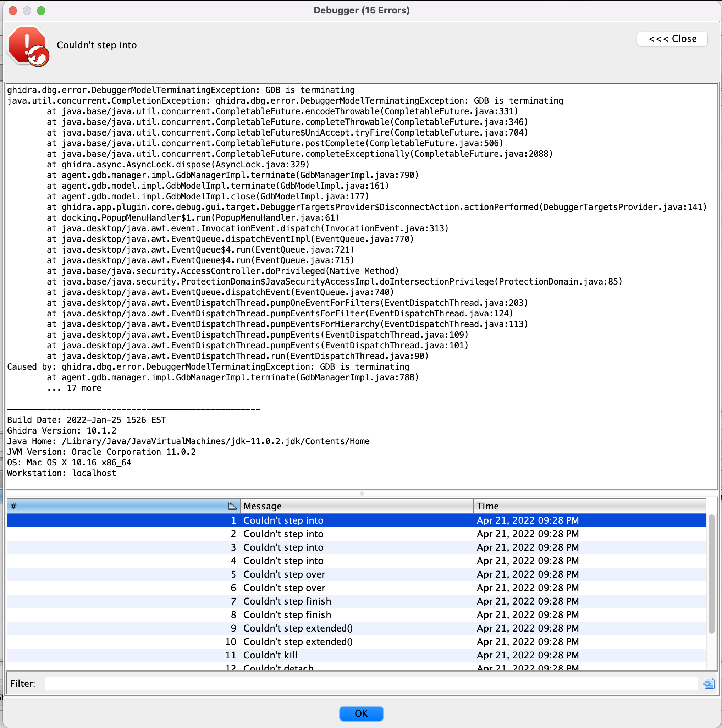Click the sort icon in the # column header
The width and height of the screenshot is (722, 728).
tap(232, 506)
